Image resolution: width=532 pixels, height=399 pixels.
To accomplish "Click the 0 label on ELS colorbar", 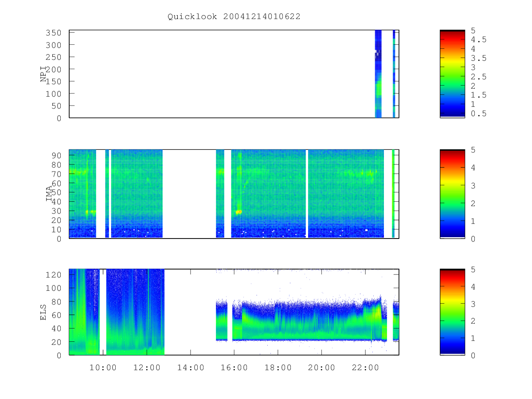I will click(473, 355).
